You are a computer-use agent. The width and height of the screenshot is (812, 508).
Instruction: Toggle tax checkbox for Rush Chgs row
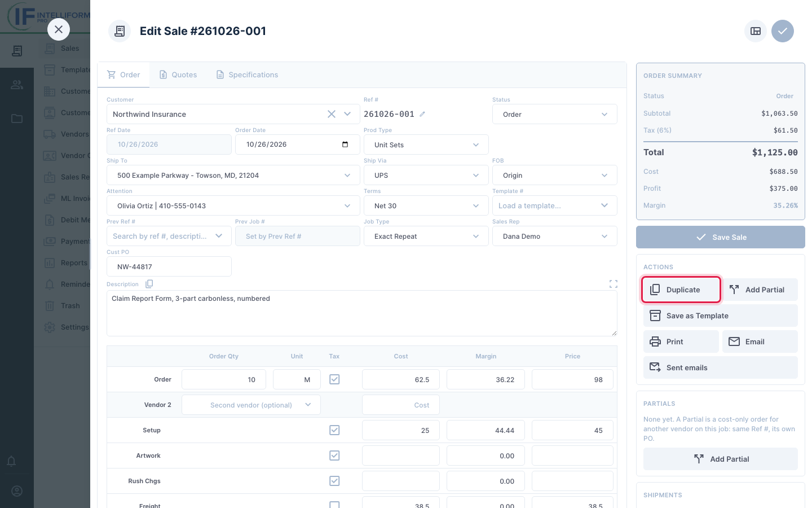(334, 481)
